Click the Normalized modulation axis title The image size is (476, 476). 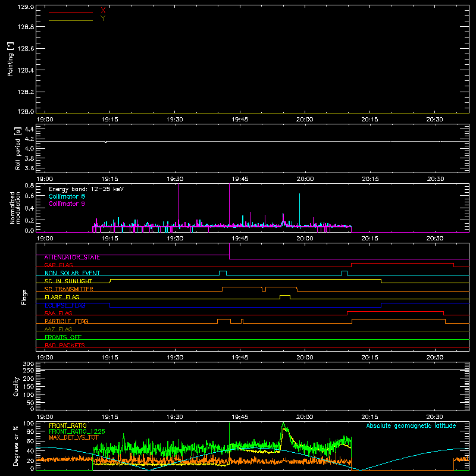click(x=14, y=208)
